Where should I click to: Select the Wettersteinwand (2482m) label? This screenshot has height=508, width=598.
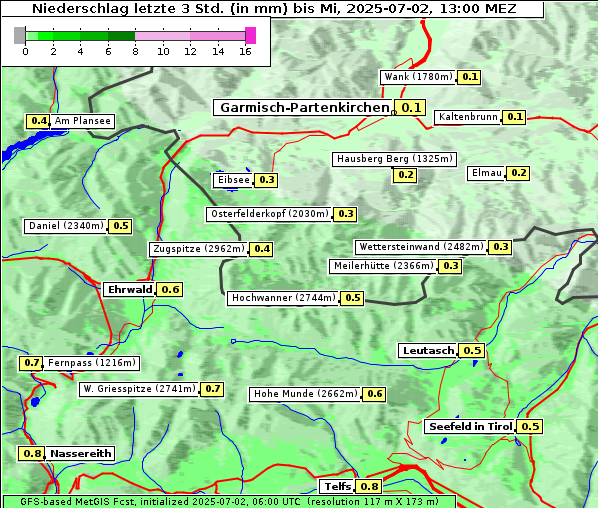tap(421, 247)
